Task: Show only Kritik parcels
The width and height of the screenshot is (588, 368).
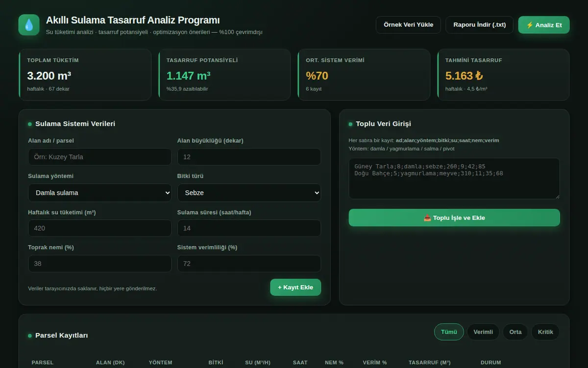Action: click(545, 332)
